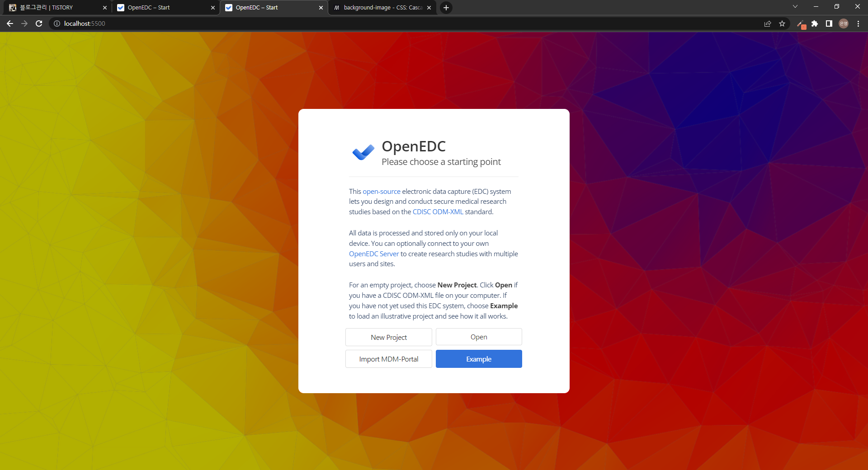View site information icon in address bar
Image resolution: width=868 pixels, height=470 pixels.
(57, 23)
